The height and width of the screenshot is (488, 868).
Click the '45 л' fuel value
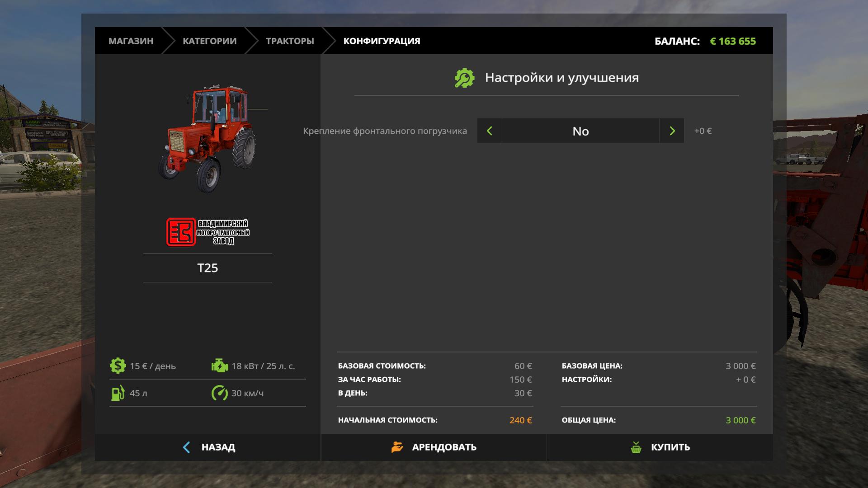[x=138, y=393]
